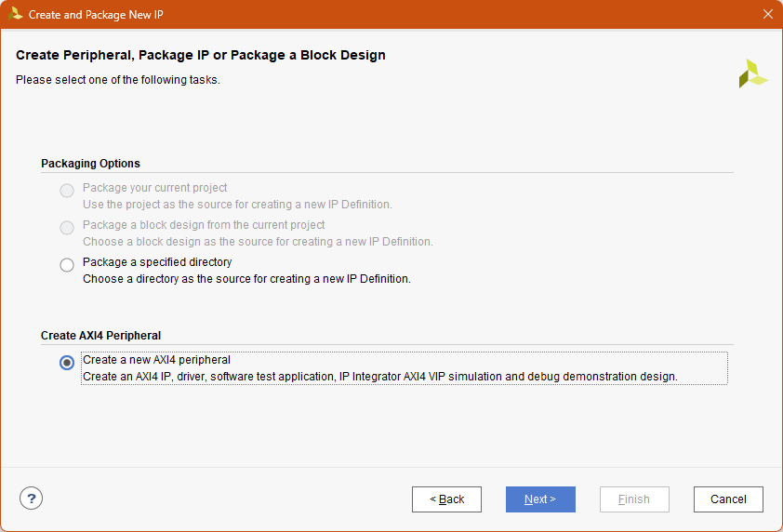Click the Package a block design radio button
The height and width of the screenshot is (532, 783).
67,228
